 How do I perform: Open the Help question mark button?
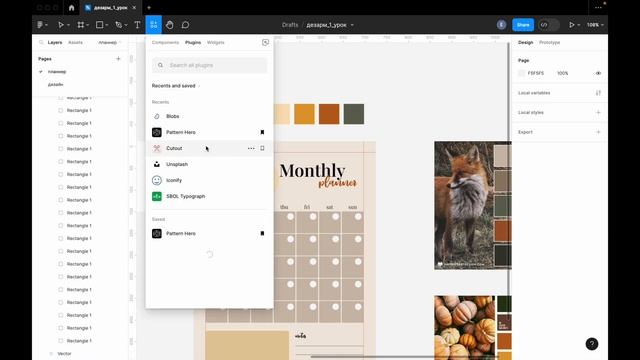coord(592,344)
